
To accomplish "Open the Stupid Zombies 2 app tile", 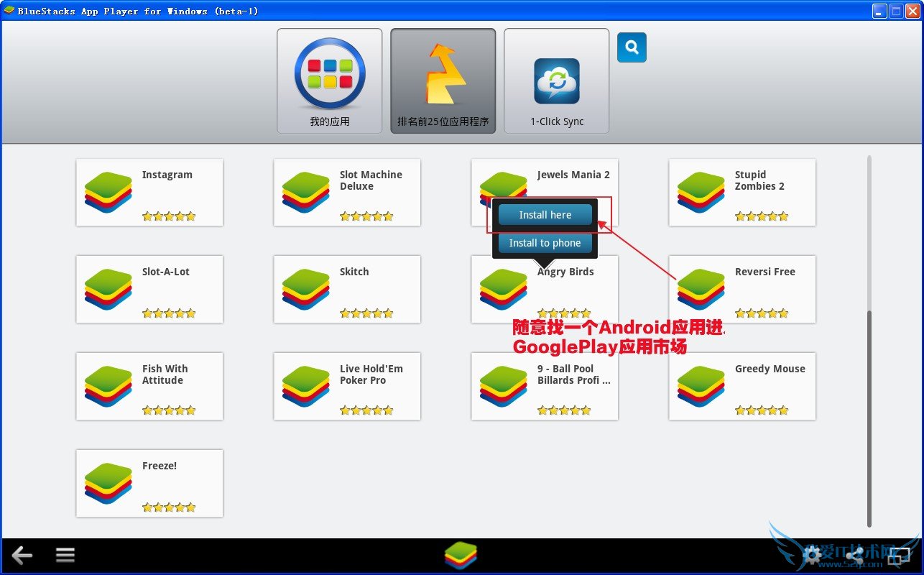I will click(x=742, y=193).
